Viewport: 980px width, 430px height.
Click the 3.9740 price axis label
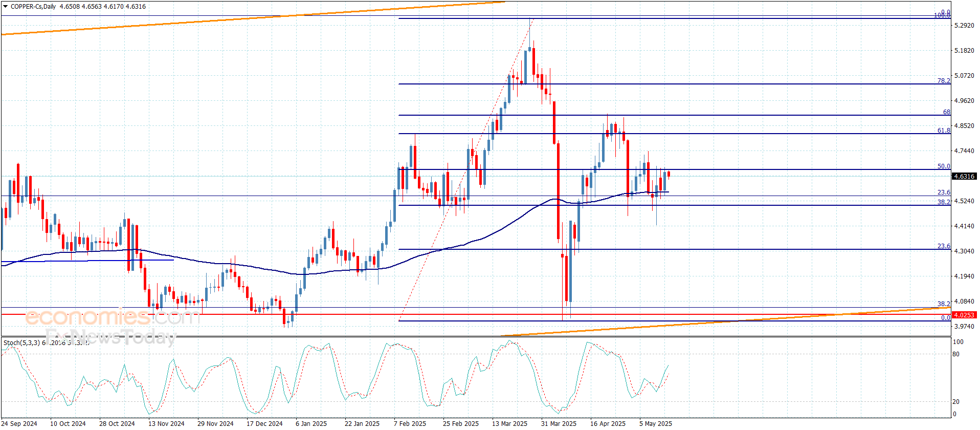coord(964,327)
